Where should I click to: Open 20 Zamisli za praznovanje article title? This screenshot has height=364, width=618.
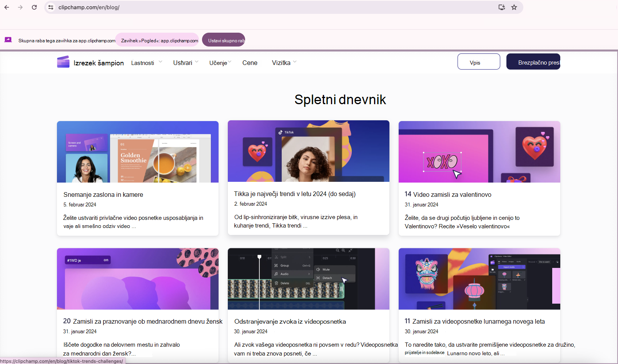[143, 321]
